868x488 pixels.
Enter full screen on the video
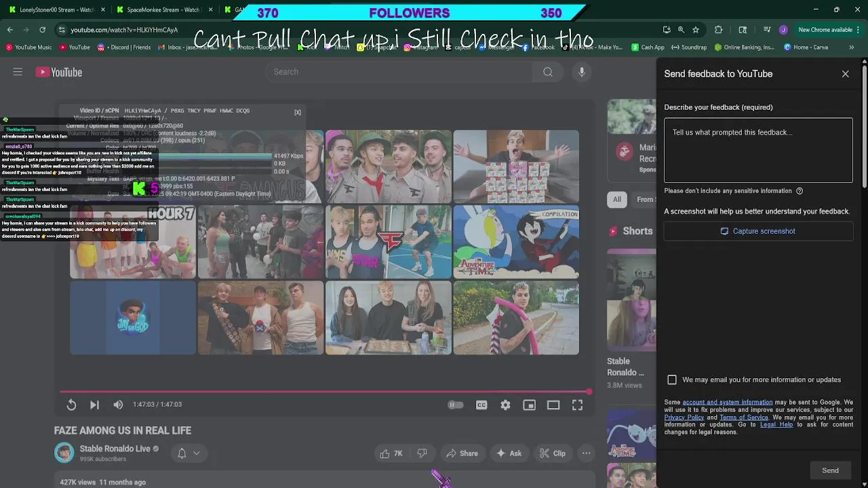coord(577,405)
